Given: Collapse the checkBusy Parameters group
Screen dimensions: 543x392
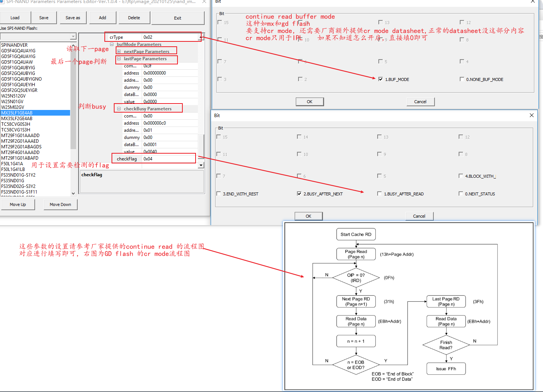Looking at the screenshot, I should (x=119, y=109).
